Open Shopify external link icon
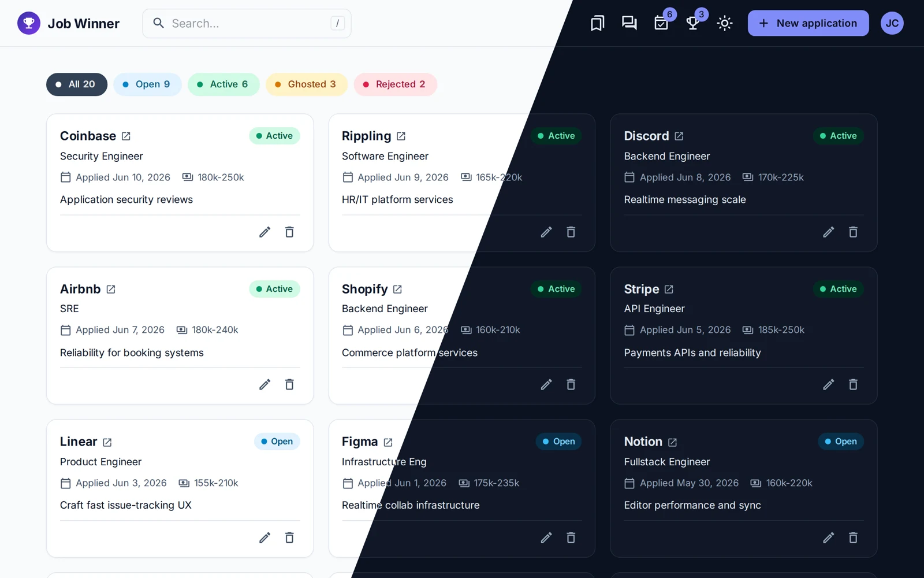Viewport: 924px width, 578px height. point(397,290)
